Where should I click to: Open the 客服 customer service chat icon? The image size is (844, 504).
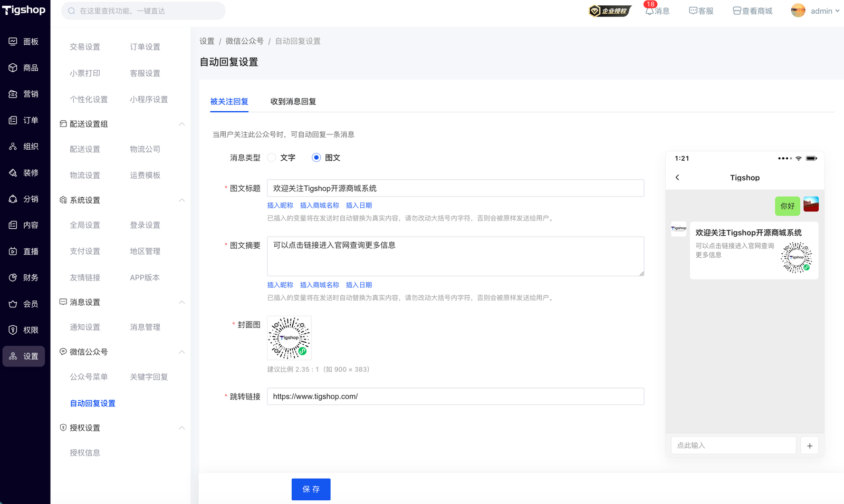[x=693, y=11]
